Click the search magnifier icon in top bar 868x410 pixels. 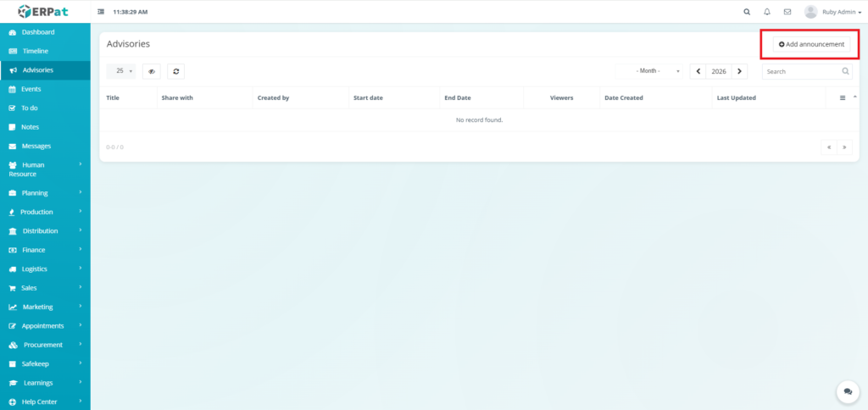[746, 12]
